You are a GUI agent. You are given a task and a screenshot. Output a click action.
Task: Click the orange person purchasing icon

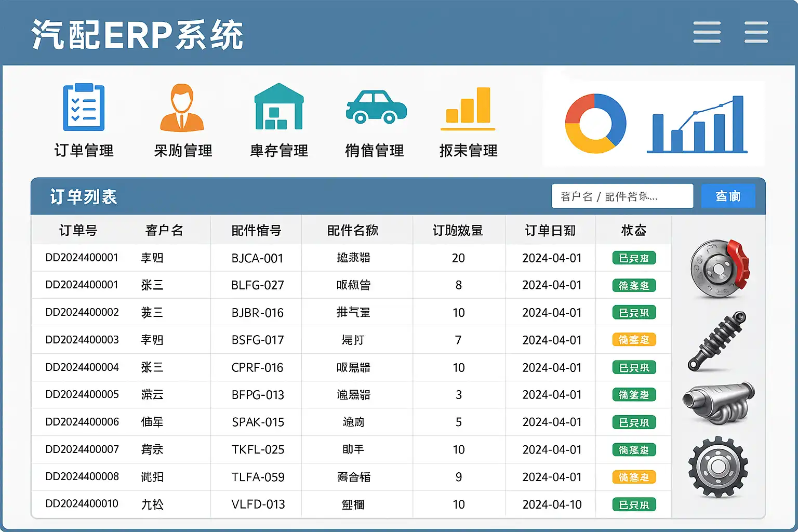click(182, 108)
